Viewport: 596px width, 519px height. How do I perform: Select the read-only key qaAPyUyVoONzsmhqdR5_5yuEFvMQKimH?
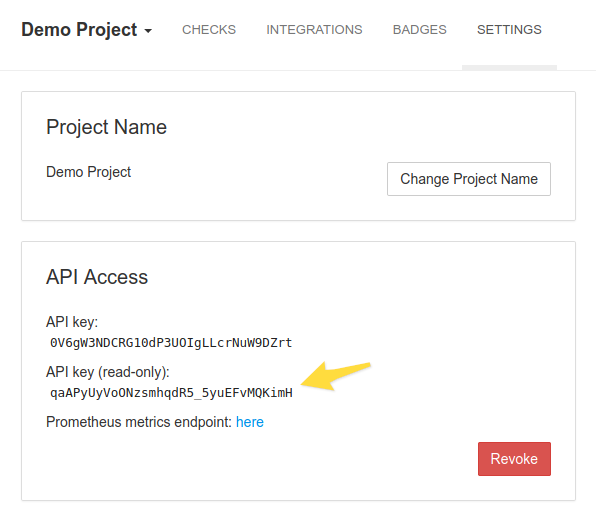pos(171,392)
